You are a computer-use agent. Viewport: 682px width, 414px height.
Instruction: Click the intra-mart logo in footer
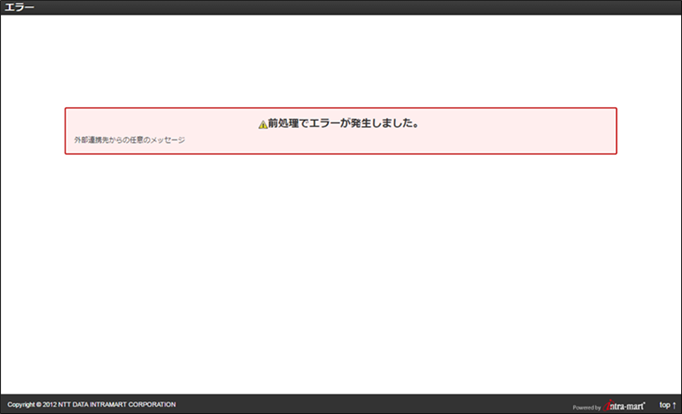coord(626,405)
